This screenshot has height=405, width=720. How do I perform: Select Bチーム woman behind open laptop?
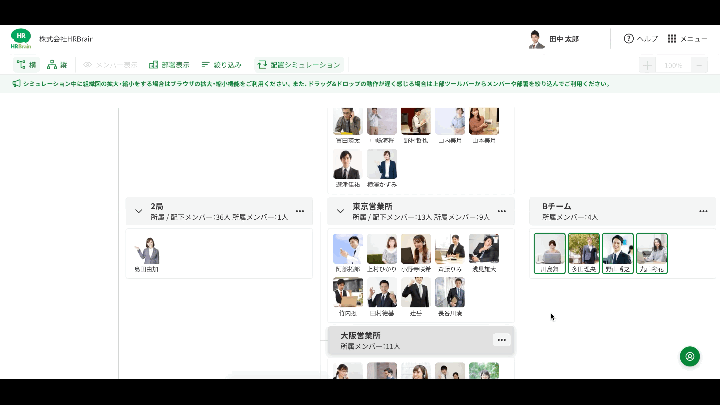550,253
